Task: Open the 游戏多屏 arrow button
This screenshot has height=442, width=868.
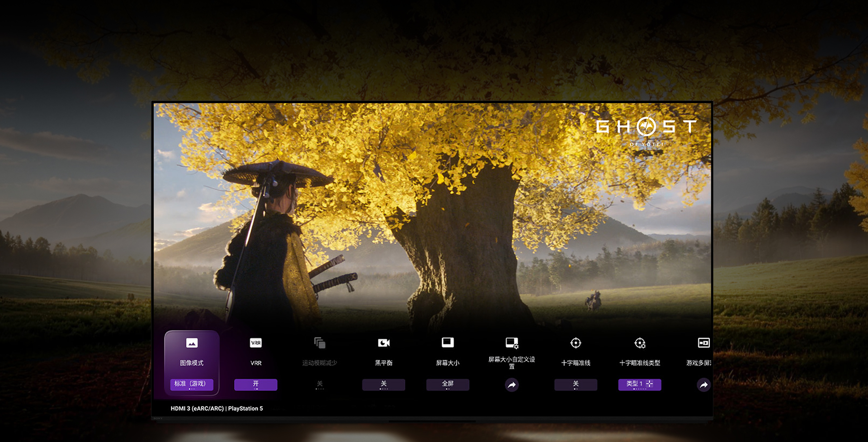Action: click(704, 385)
